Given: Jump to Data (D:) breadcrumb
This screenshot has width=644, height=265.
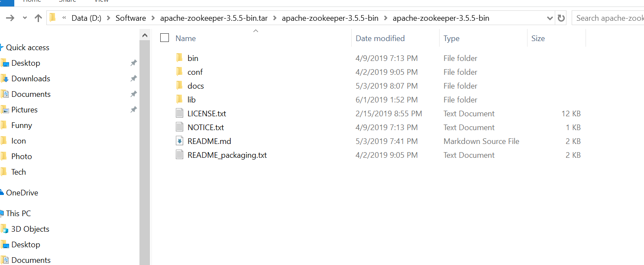Looking at the screenshot, I should (x=87, y=18).
